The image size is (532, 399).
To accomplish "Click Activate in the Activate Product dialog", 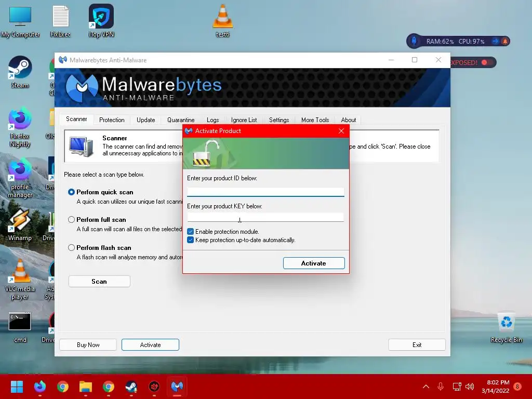I will click(314, 263).
